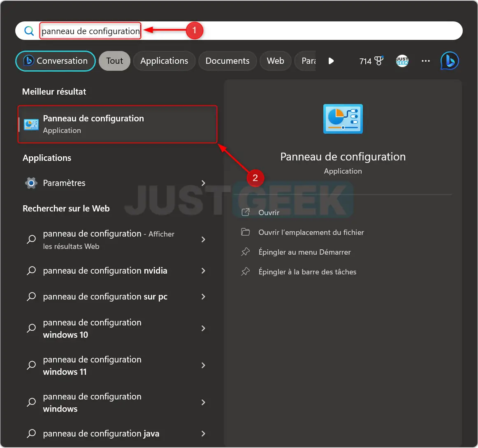Click the search magnifier icon in search box
The image size is (478, 448).
29,31
